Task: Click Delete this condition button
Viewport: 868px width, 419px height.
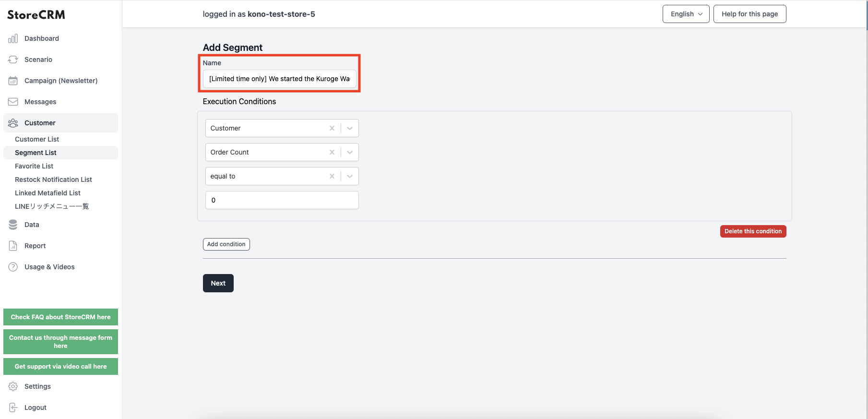Action: pos(753,231)
